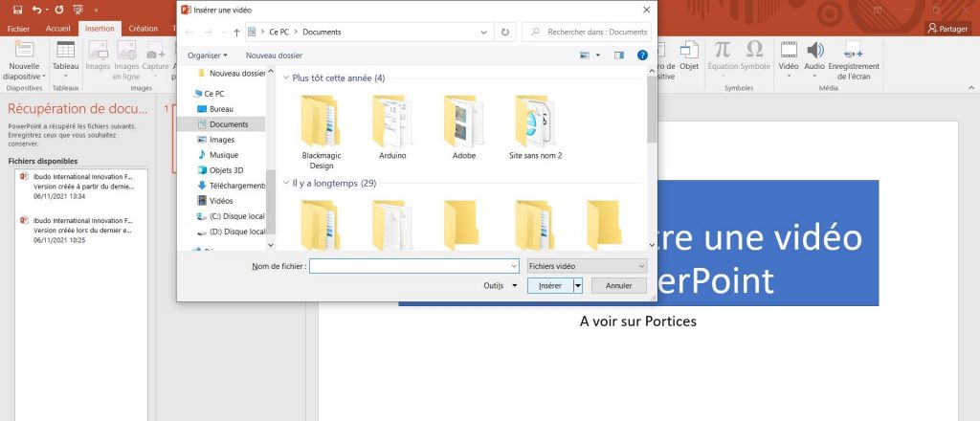Screen dimensions: 980x421
Task: Click the Symbole omega icon
Action: pos(755,50)
